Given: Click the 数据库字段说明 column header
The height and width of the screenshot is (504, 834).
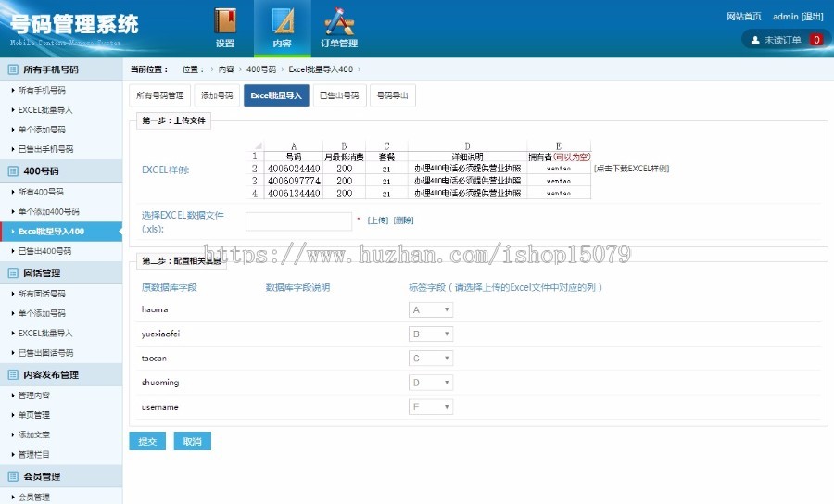Looking at the screenshot, I should [x=297, y=287].
